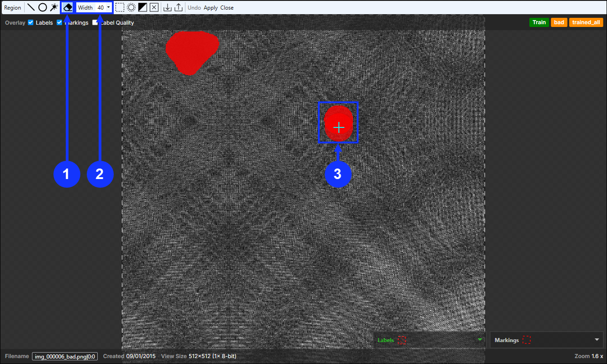Click the import region download icon
This screenshot has width=607, height=364.
coord(168,7)
